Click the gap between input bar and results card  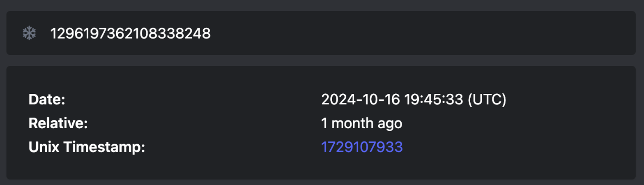tap(320, 60)
